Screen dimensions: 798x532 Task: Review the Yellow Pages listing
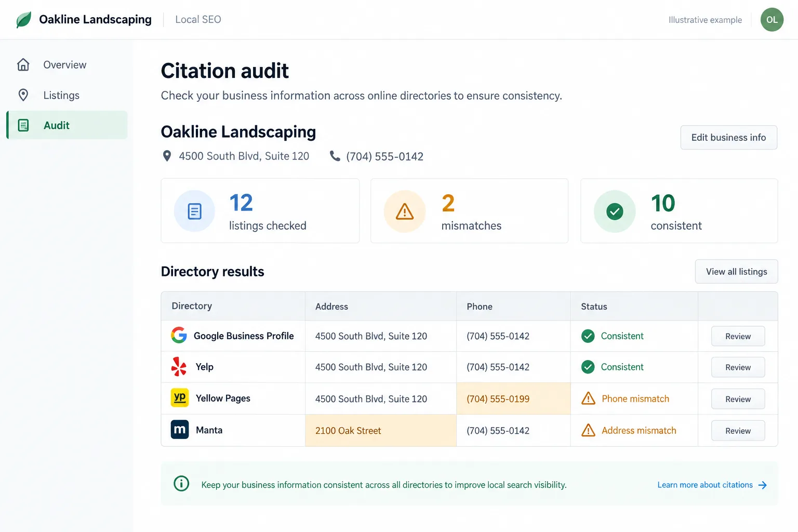[x=738, y=399]
